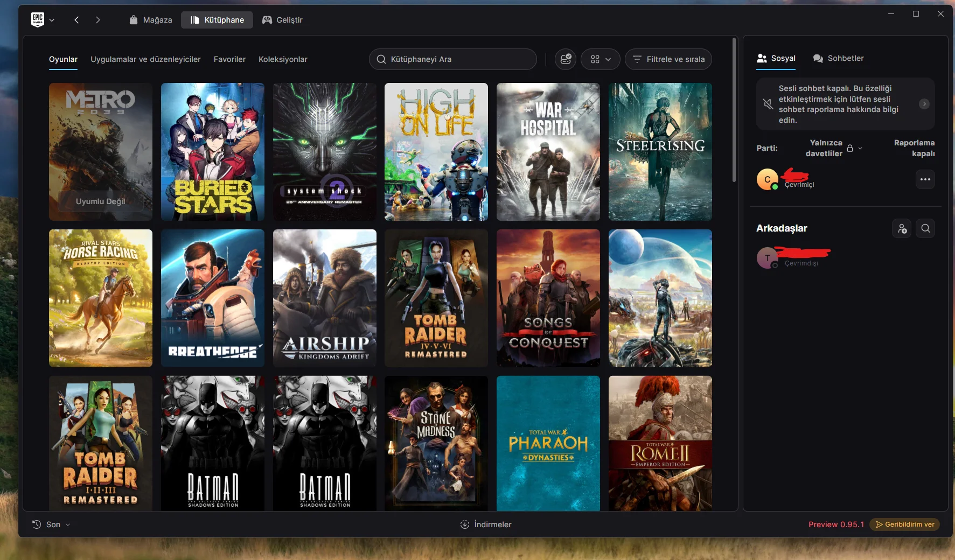
Task: Click the Geribildirim ver button
Action: [904, 524]
